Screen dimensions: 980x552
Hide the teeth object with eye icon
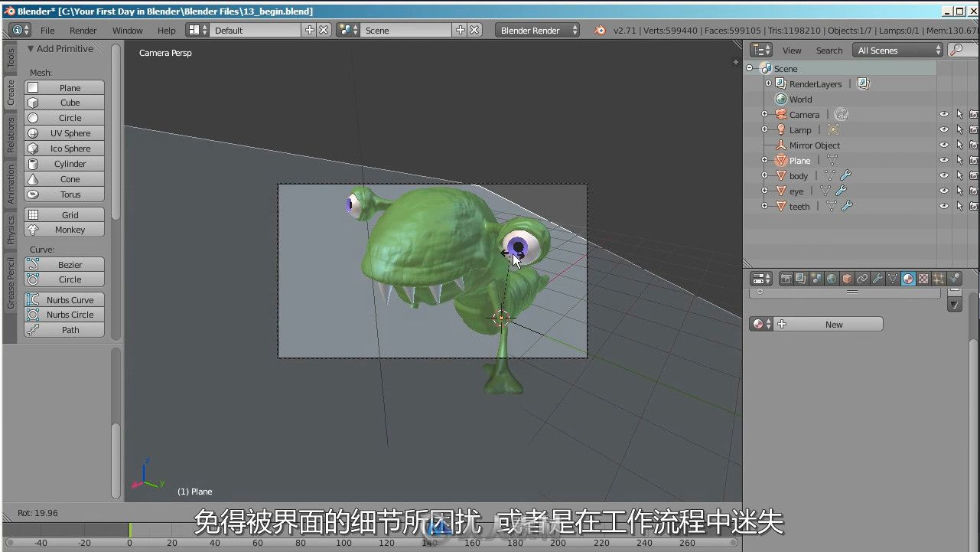pos(944,206)
